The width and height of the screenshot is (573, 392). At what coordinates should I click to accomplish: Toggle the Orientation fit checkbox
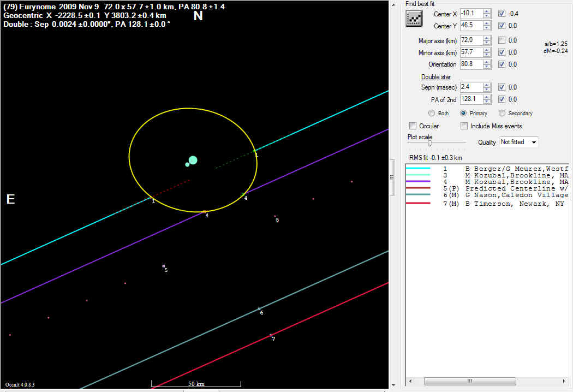502,64
